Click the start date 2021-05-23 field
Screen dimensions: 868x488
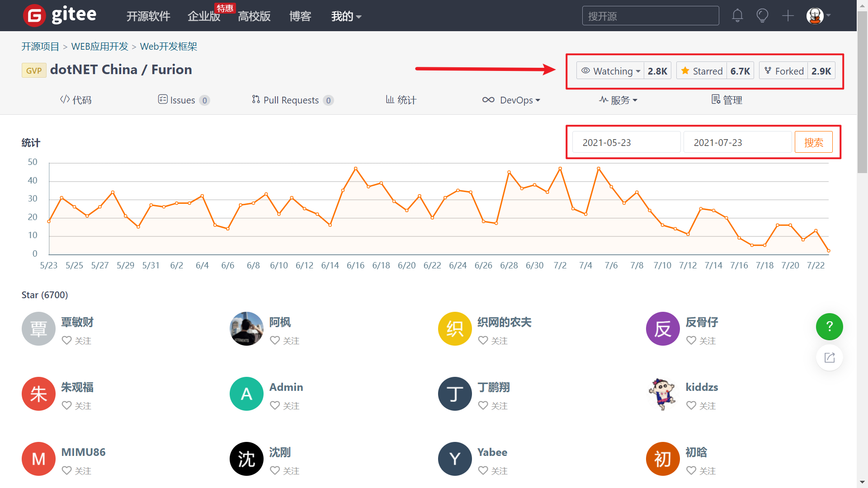click(626, 142)
